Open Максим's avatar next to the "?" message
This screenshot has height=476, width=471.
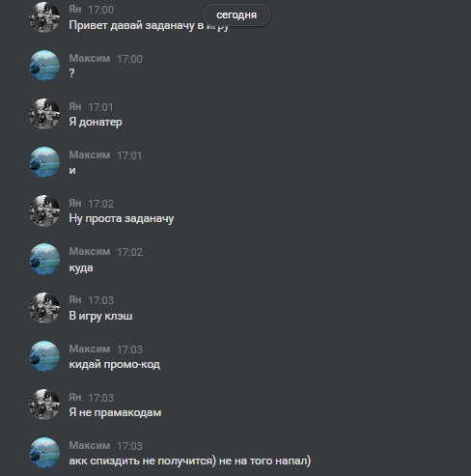(x=44, y=66)
